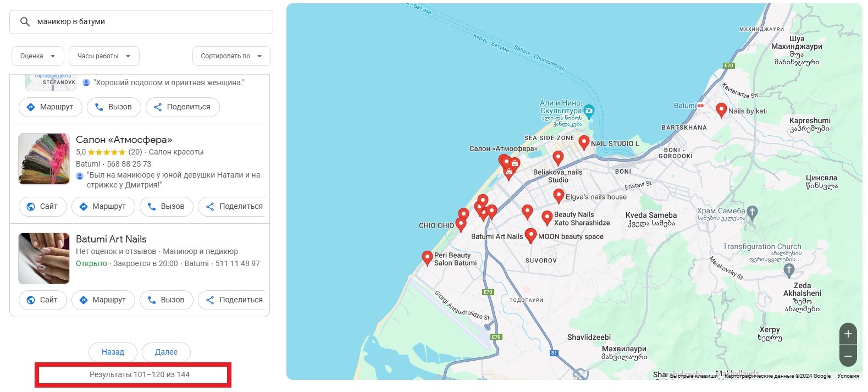The image size is (868, 392).
Task: Click the text «Результаты 101–120 из 144»
Action: click(140, 374)
